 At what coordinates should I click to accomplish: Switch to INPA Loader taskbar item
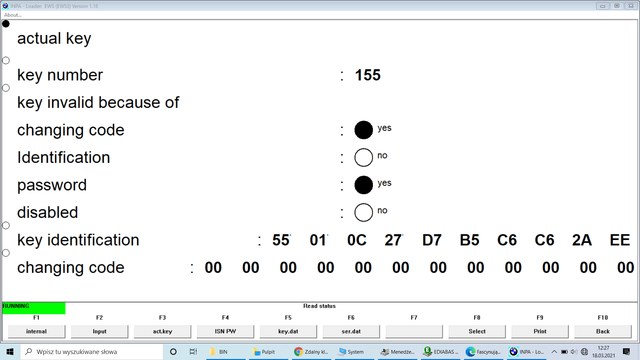coord(527,351)
